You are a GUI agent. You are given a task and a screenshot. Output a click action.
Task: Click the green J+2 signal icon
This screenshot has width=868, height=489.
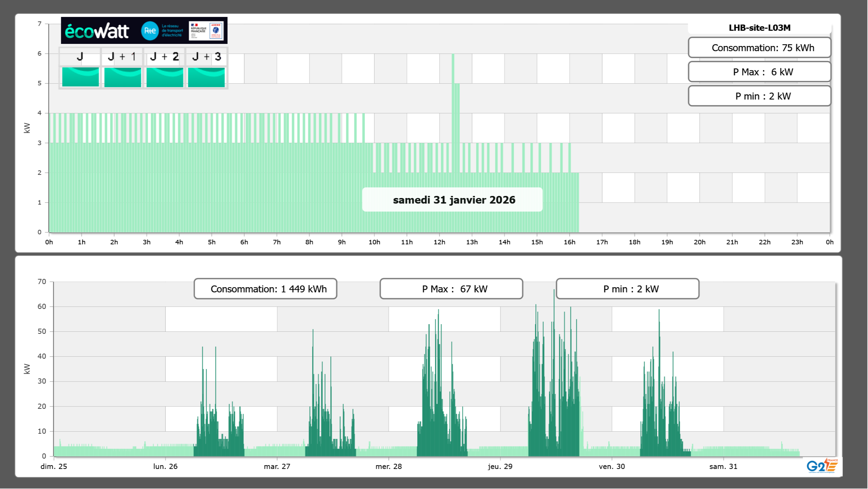(x=165, y=77)
